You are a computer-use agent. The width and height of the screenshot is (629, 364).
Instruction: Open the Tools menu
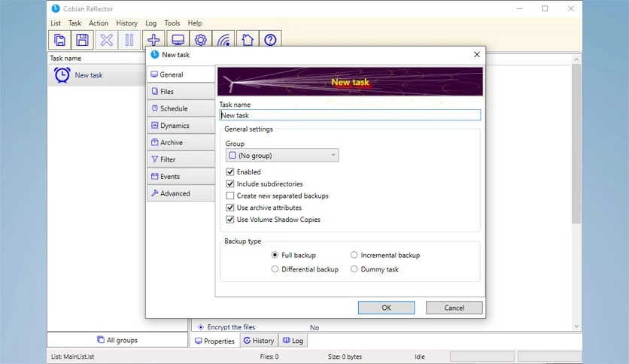tap(172, 23)
